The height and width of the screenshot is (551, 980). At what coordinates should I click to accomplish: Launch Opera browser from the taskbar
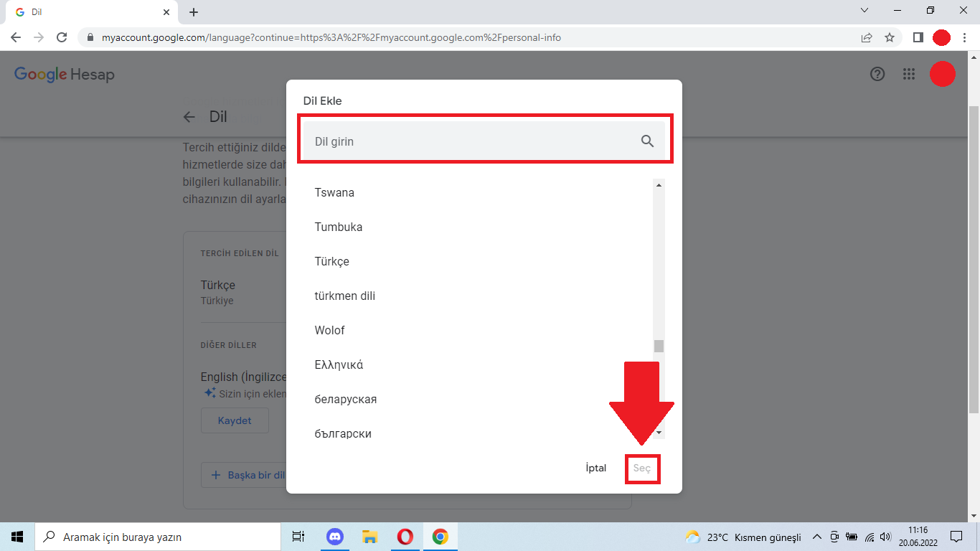[x=405, y=537]
